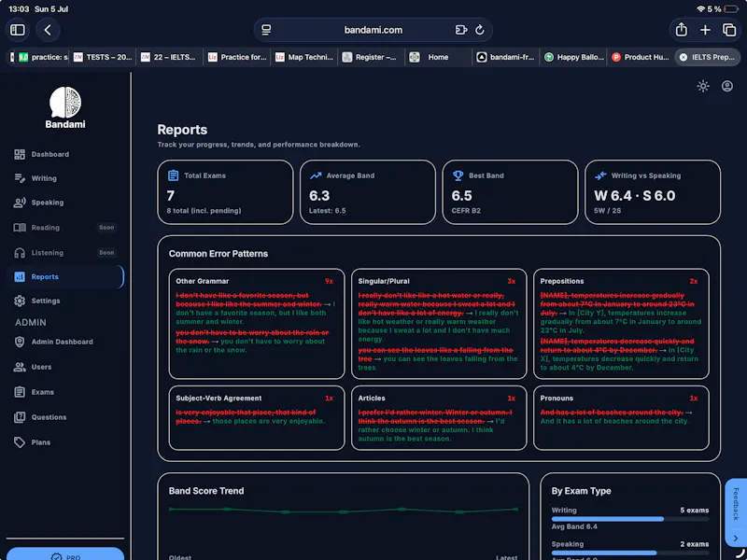Click the Writing vs Speaking compare icon
Viewport: 747px width, 560px height.
[x=600, y=175]
